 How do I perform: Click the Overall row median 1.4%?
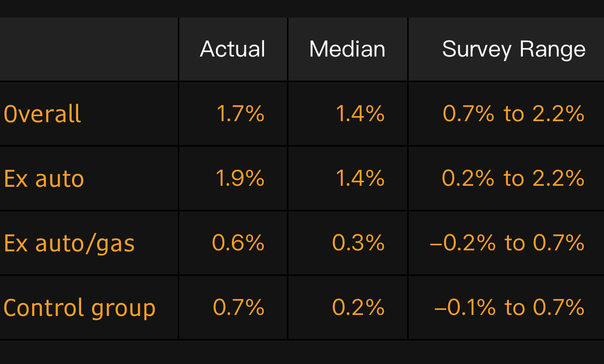coord(360,114)
